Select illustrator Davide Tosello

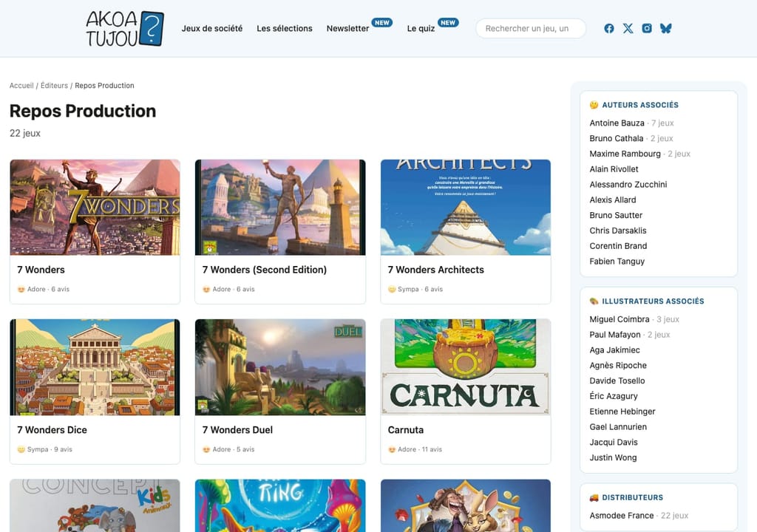click(x=617, y=381)
